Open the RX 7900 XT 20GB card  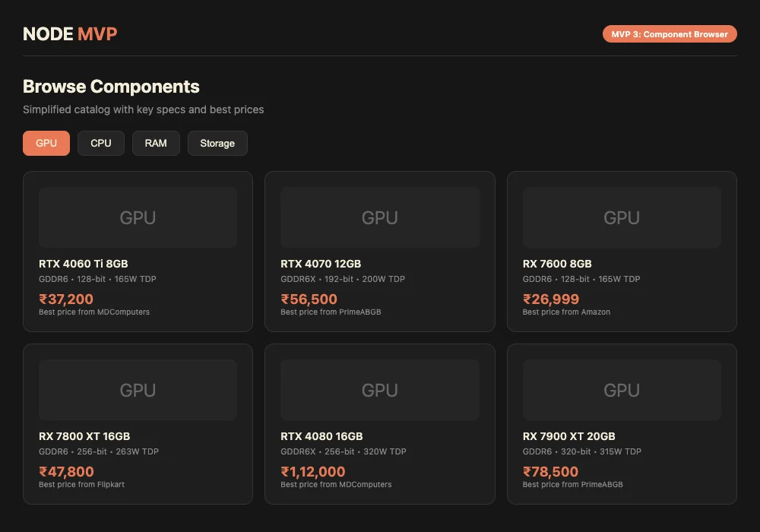tap(622, 424)
